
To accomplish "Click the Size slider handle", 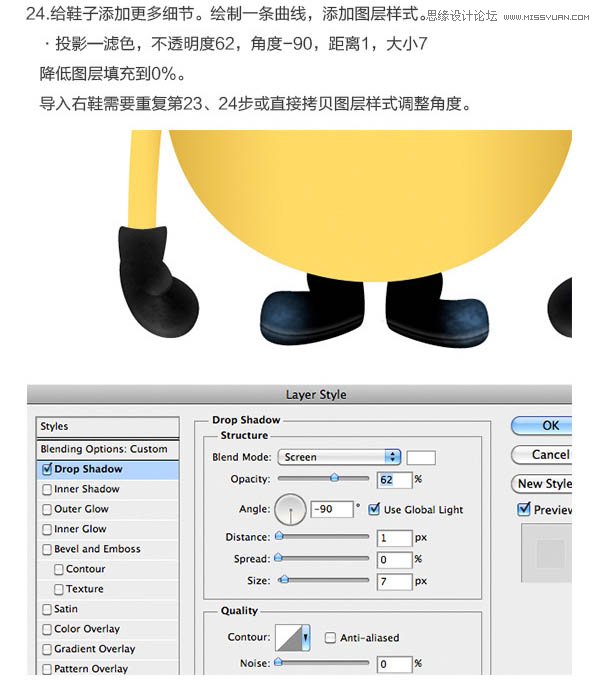I will pos(285,579).
